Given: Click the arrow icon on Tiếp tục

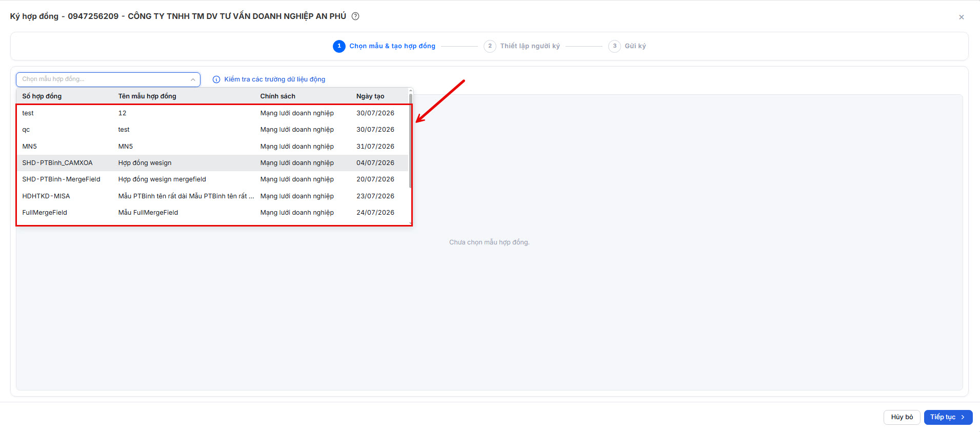Looking at the screenshot, I should point(963,417).
